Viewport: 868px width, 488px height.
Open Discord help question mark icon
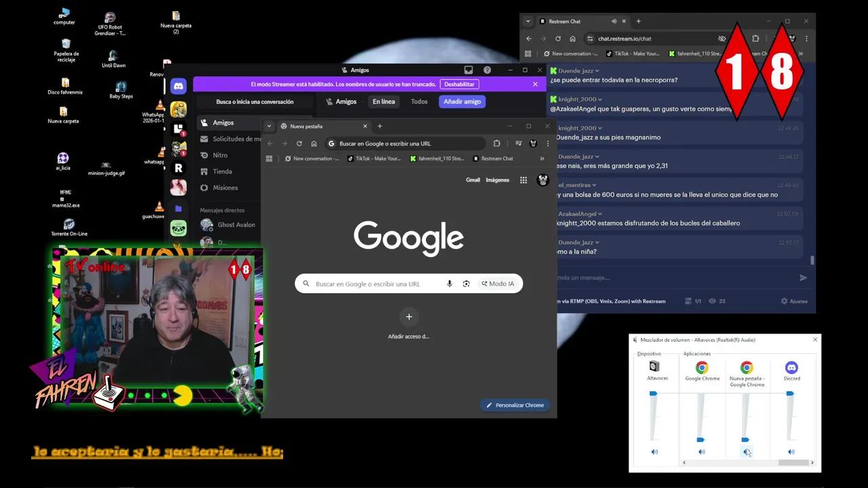coord(487,70)
